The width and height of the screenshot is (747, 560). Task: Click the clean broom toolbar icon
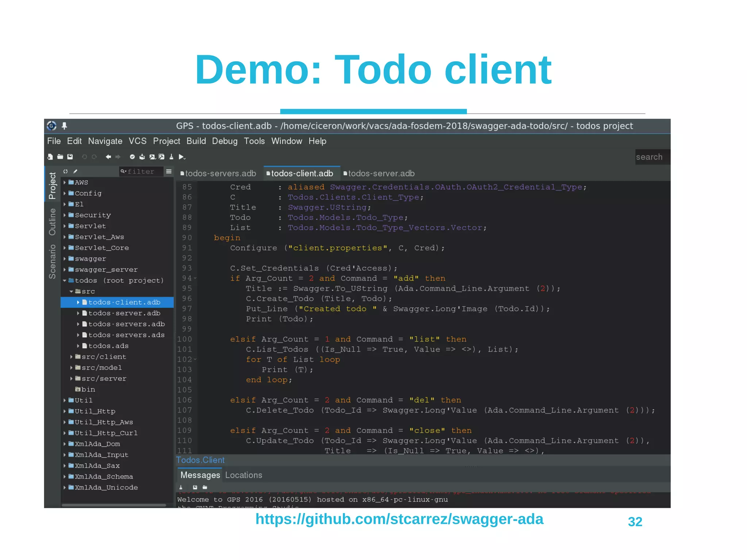[171, 157]
